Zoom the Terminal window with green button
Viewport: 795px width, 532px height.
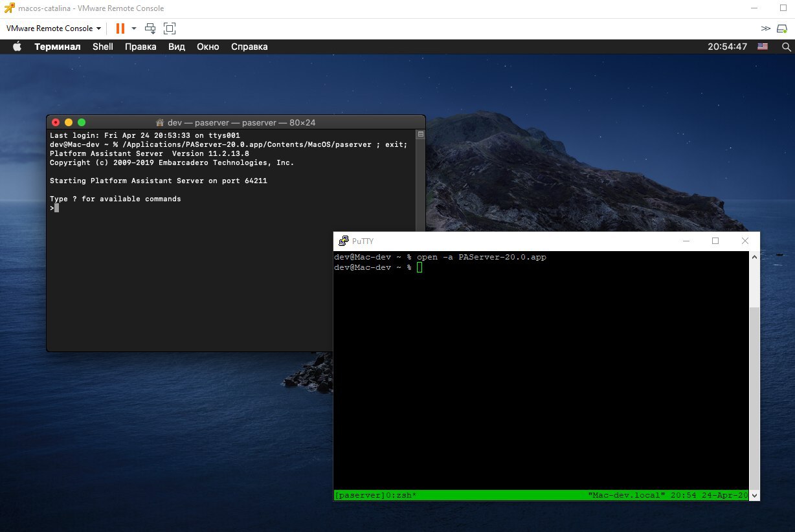pos(82,122)
